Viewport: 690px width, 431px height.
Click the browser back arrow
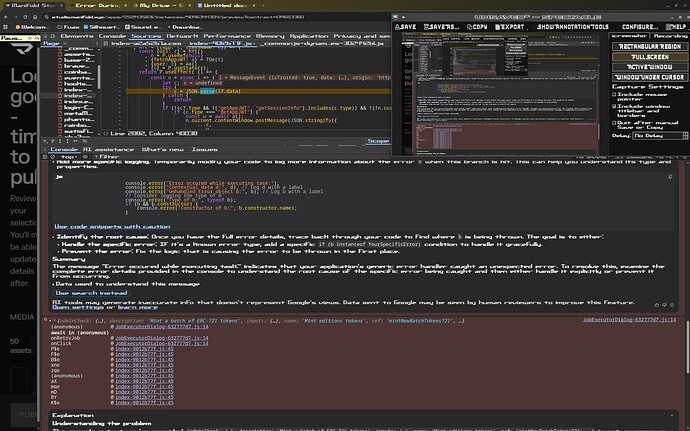8,18
